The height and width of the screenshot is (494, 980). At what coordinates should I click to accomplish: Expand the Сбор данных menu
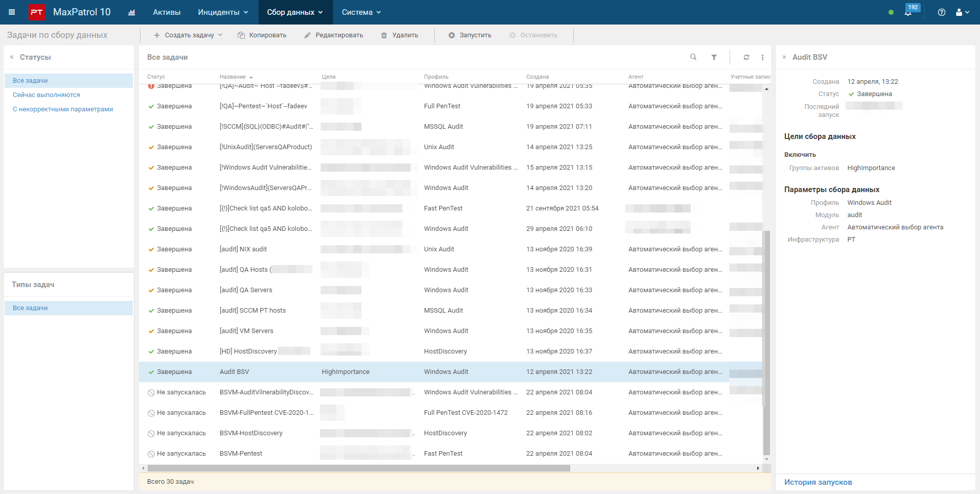295,12
